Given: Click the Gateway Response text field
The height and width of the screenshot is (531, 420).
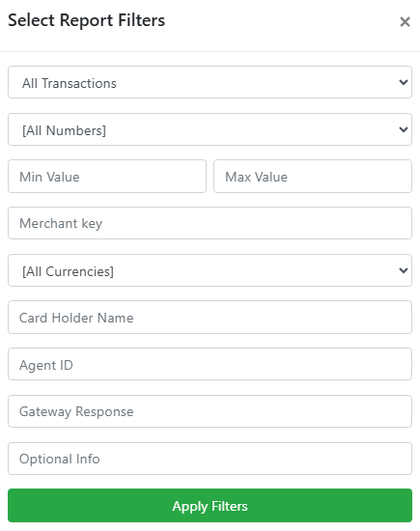Looking at the screenshot, I should tap(210, 411).
